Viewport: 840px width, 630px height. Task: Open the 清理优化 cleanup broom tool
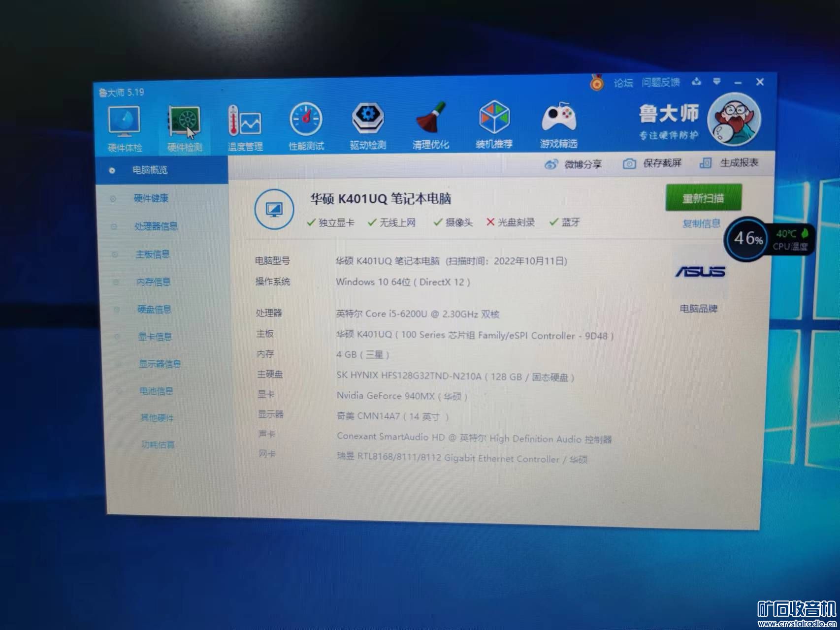[x=431, y=125]
